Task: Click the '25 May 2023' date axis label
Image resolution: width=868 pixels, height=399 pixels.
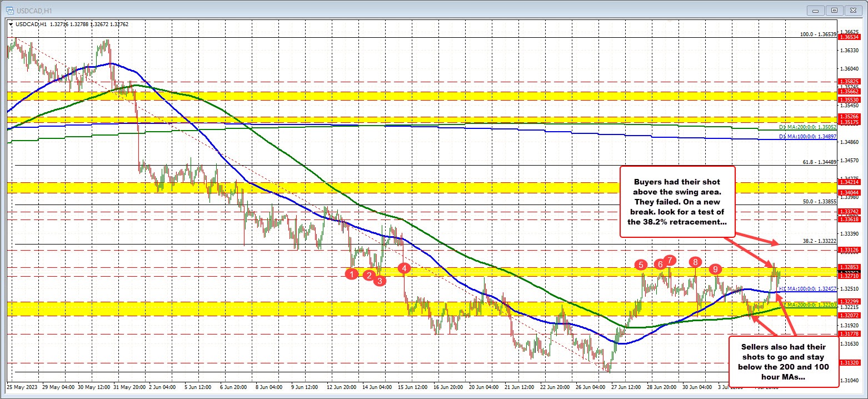Action: [x=23, y=386]
